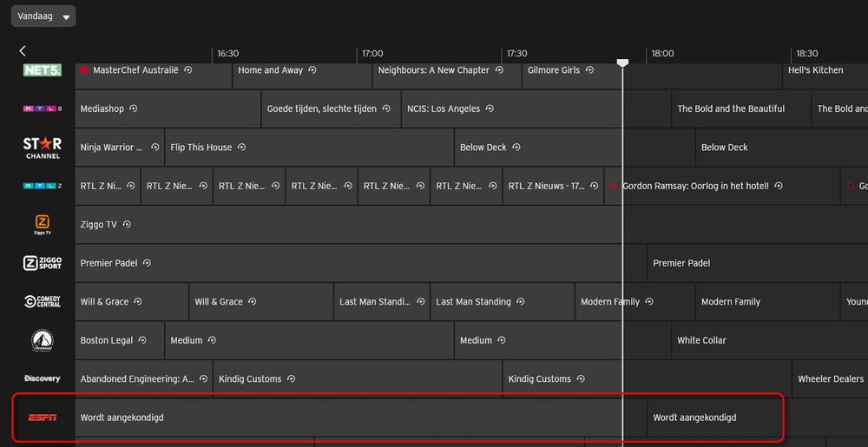Select the Comedy Central channel logo
Image resolution: width=868 pixels, height=447 pixels.
click(x=42, y=301)
